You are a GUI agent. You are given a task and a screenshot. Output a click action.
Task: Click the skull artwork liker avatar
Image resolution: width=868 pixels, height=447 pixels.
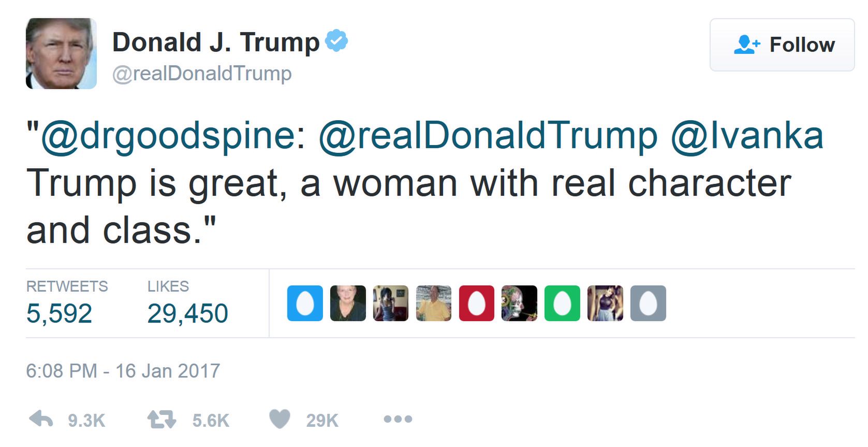[x=519, y=303]
